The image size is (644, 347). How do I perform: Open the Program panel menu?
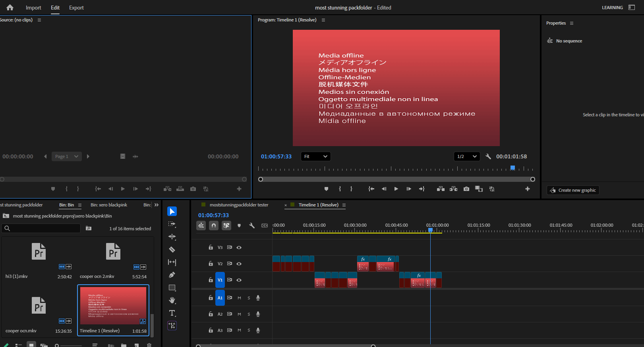[x=323, y=20]
